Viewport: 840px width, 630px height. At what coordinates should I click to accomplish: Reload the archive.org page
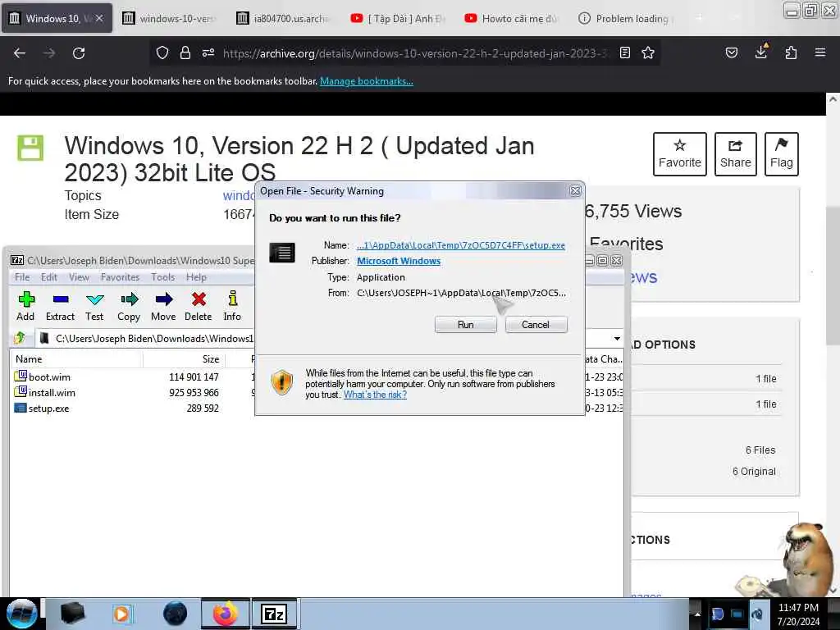pyautogui.click(x=79, y=53)
